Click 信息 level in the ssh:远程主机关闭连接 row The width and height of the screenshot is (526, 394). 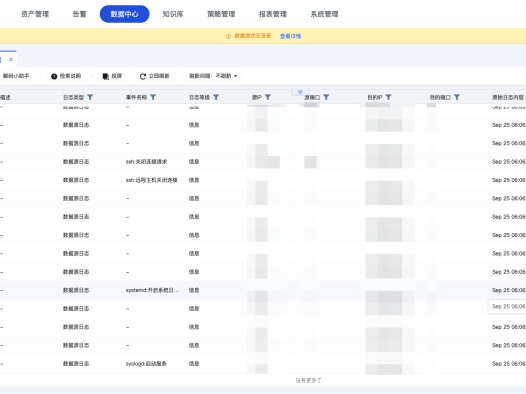click(x=194, y=180)
